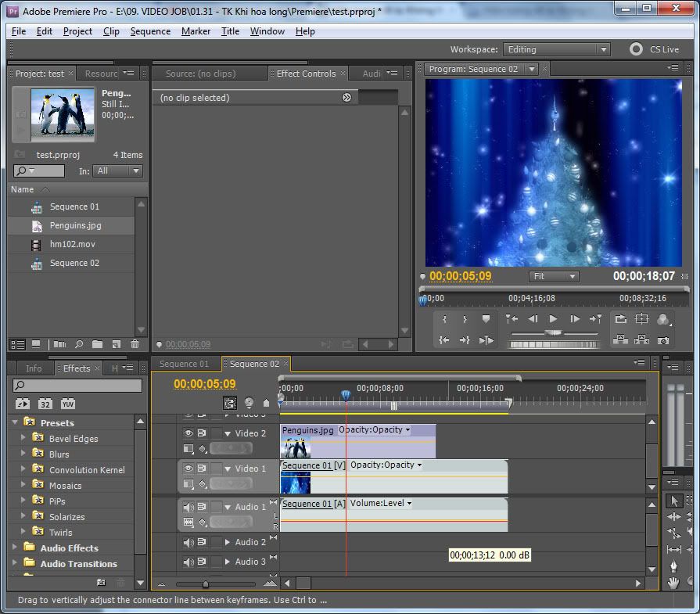Select the Ripple Edit tool
700x614 pixels.
coord(673,517)
